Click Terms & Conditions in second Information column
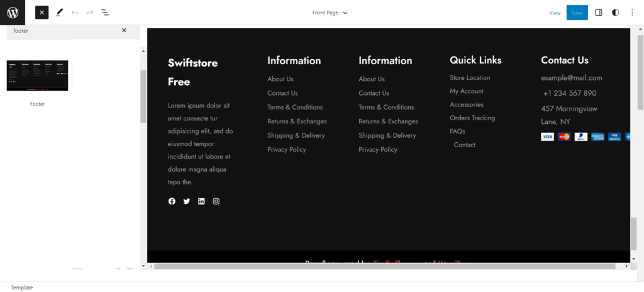This screenshot has width=644, height=292. (386, 108)
